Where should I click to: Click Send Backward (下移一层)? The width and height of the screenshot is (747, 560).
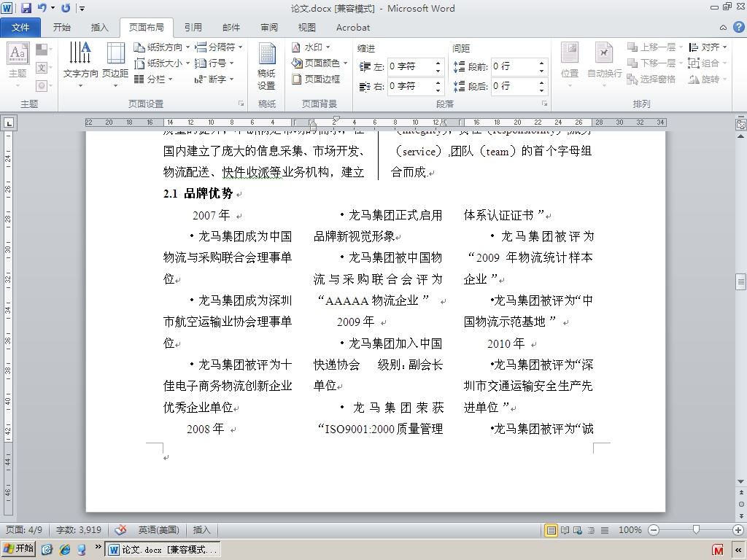click(654, 63)
